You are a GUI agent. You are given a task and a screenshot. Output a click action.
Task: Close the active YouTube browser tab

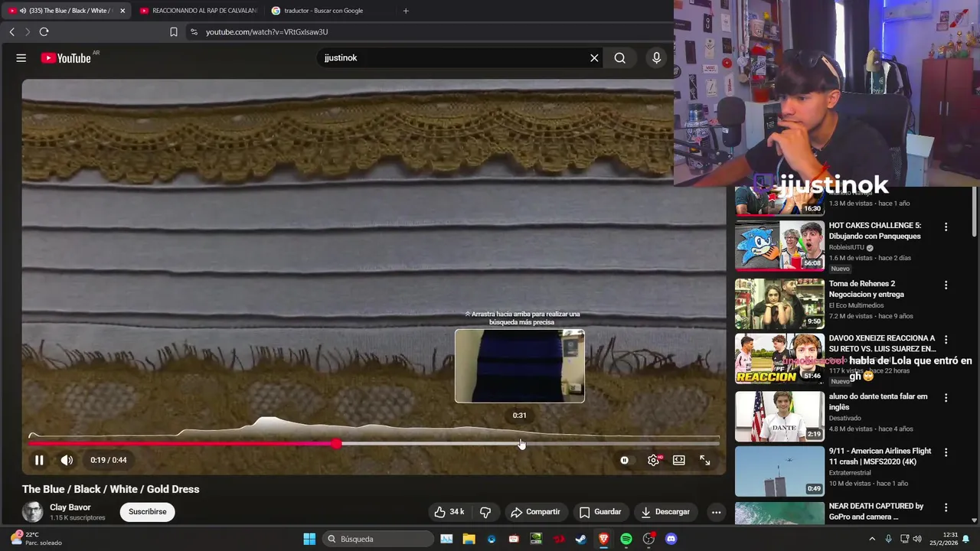coord(122,11)
